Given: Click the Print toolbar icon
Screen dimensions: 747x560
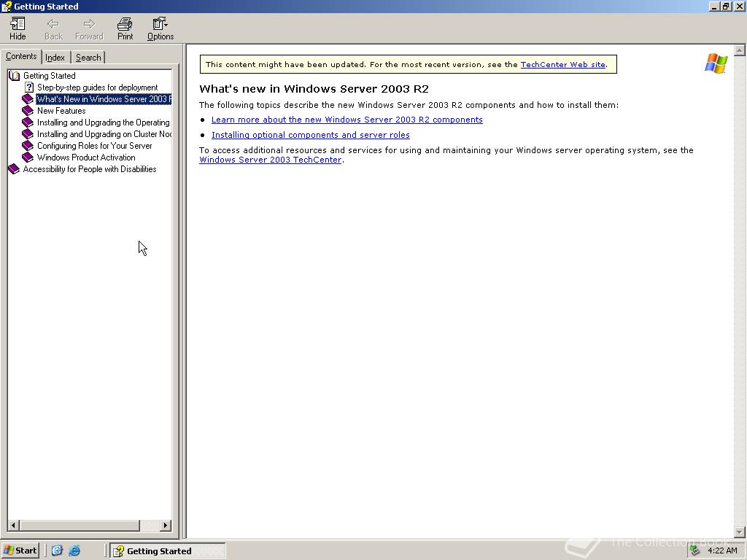Looking at the screenshot, I should tap(125, 28).
